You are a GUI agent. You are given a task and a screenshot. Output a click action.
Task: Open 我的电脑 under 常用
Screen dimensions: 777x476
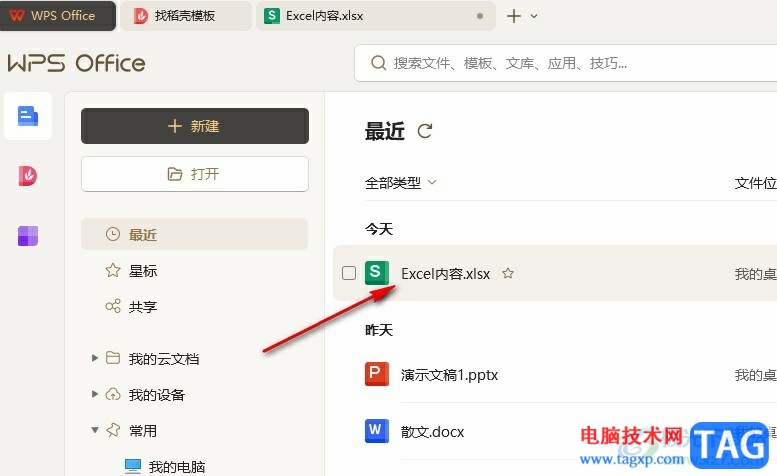176,467
